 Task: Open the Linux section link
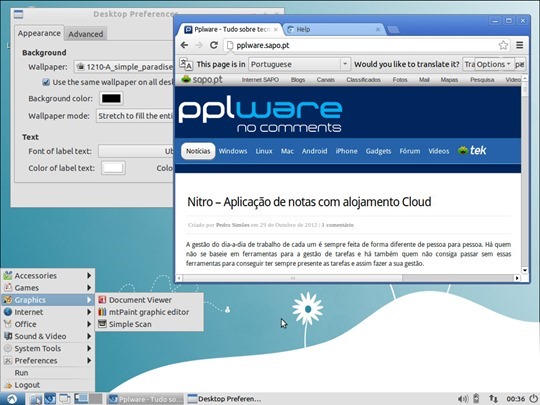click(264, 151)
